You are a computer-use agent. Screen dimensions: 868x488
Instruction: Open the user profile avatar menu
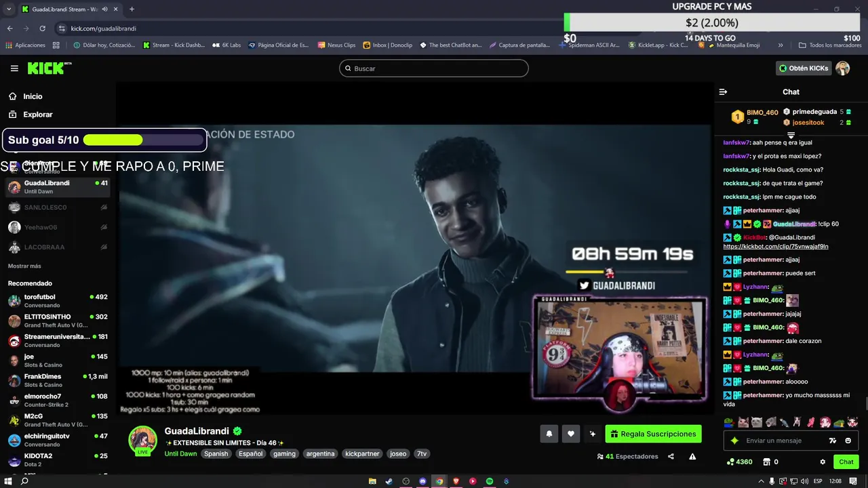843,68
